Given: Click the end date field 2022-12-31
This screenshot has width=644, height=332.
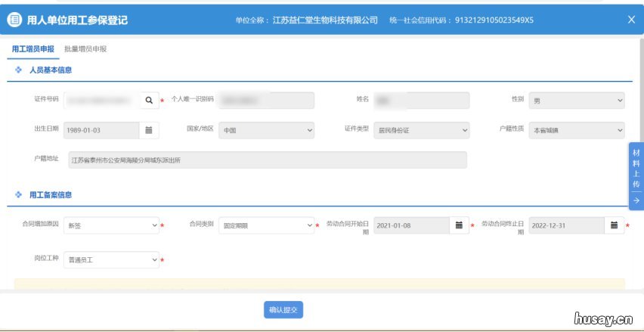Looking at the screenshot, I should tap(566, 225).
